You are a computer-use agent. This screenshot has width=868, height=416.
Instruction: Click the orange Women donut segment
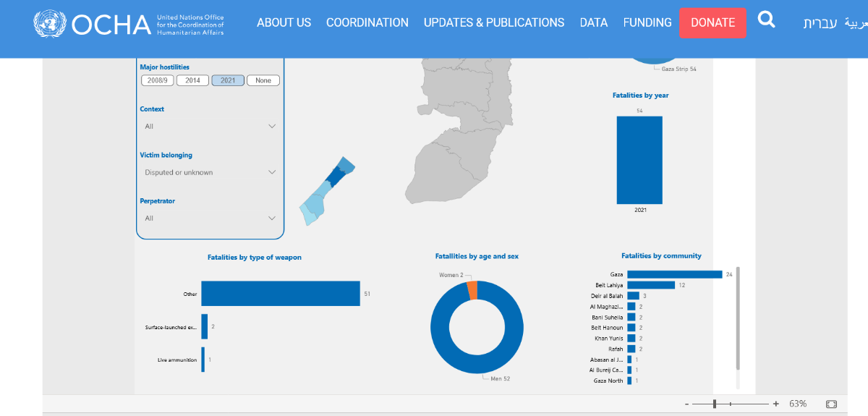[x=472, y=290]
